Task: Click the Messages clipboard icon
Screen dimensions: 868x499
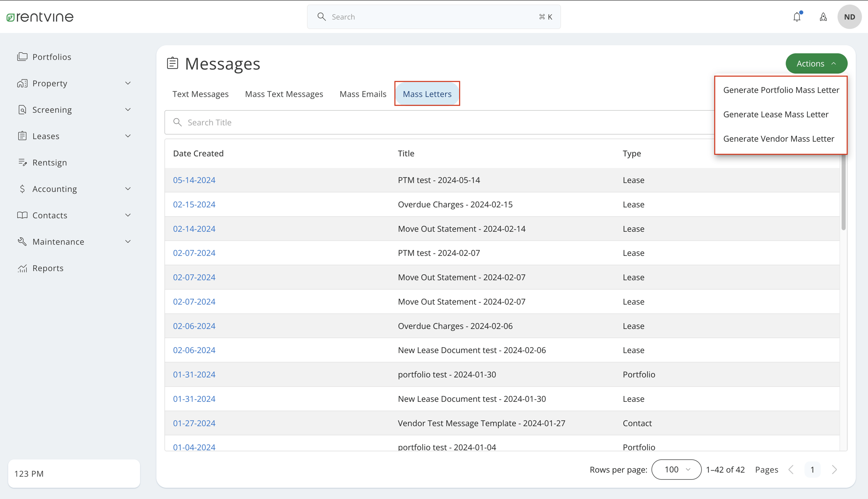Action: [x=172, y=63]
